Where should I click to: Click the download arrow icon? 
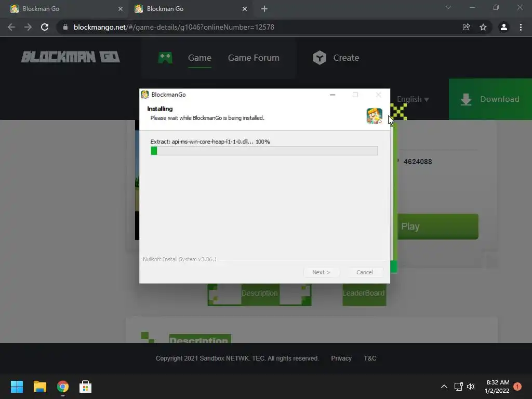(x=466, y=99)
